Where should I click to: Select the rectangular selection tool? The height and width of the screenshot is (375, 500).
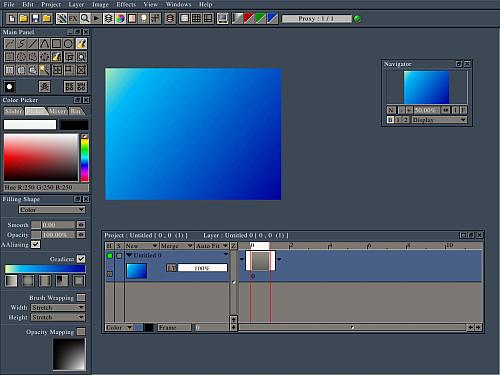click(x=9, y=57)
